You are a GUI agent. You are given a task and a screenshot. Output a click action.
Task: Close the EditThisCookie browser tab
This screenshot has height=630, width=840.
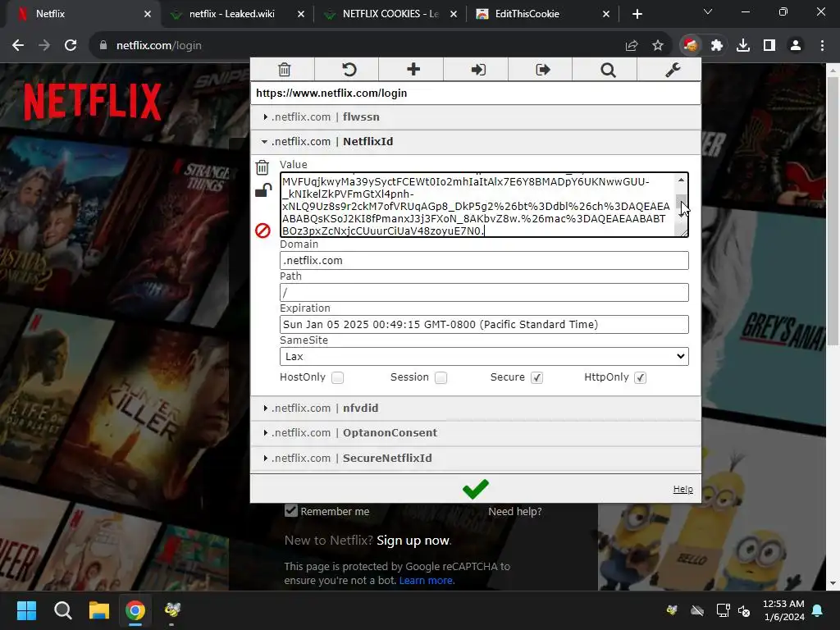(x=606, y=14)
